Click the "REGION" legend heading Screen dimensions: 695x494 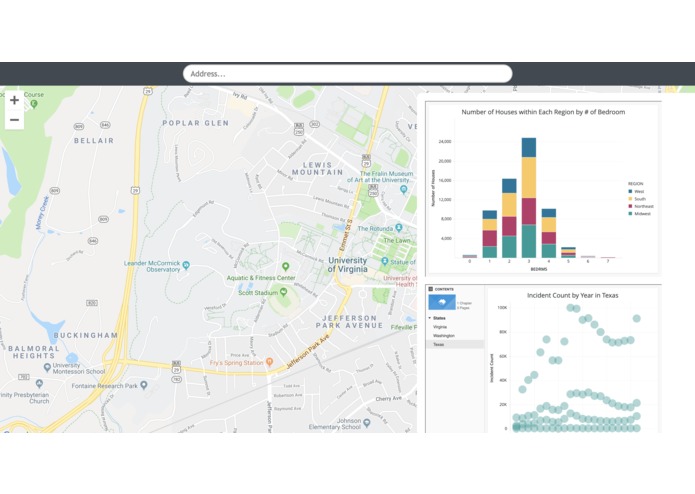coord(635,183)
